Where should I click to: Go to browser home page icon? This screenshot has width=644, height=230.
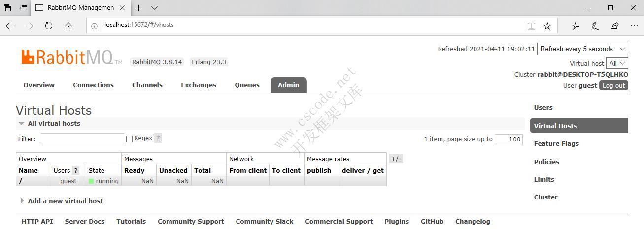pyautogui.click(x=68, y=26)
